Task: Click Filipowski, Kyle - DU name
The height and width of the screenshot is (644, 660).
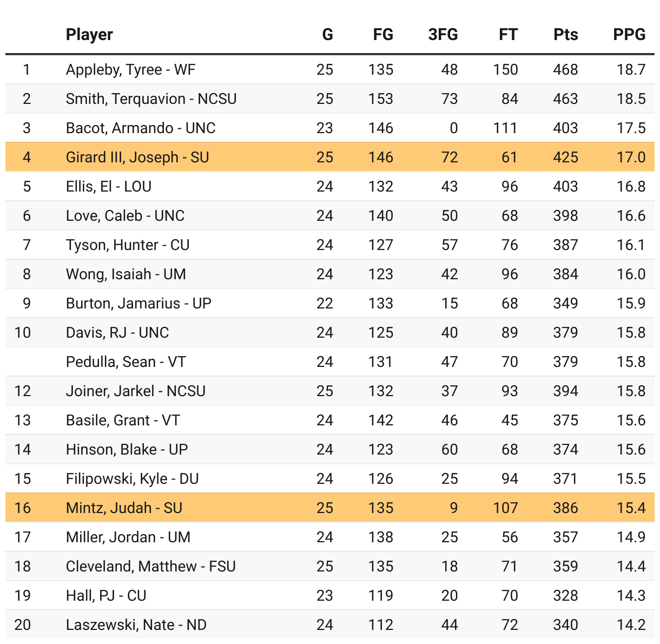Action: pos(133,479)
